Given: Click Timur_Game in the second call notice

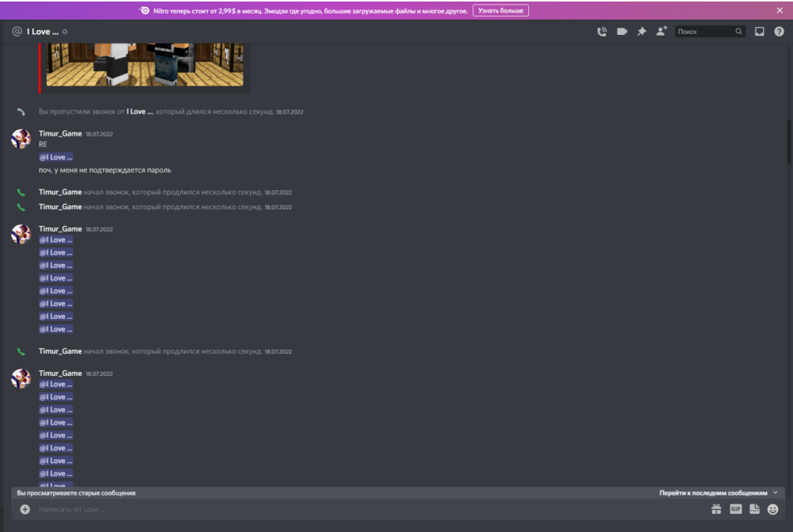Looking at the screenshot, I should tap(60, 207).
